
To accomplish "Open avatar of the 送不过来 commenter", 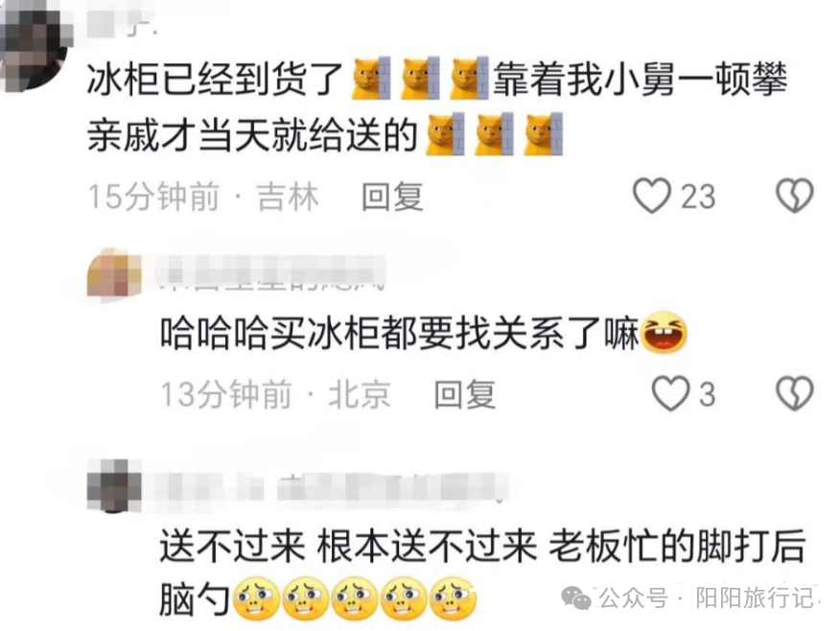I will 114,485.
